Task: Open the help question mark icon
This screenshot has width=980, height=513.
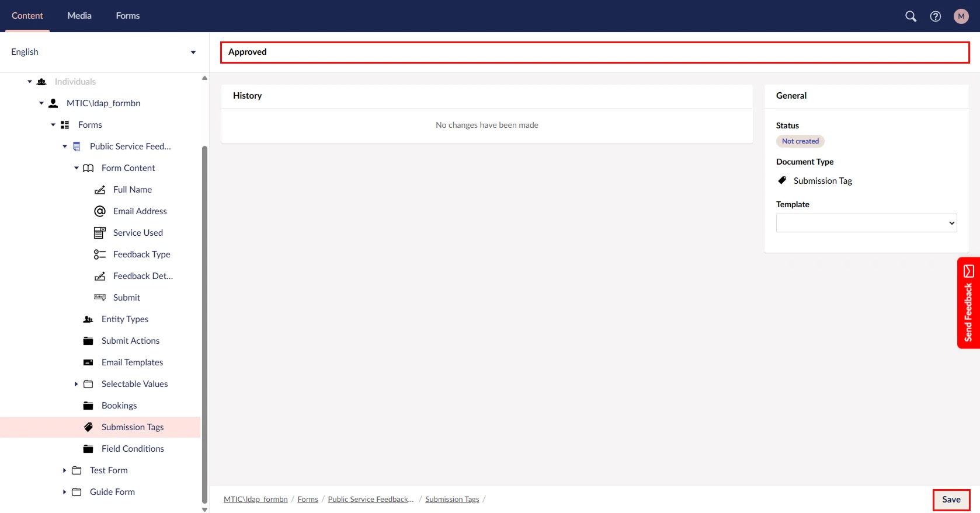Action: pos(936,16)
